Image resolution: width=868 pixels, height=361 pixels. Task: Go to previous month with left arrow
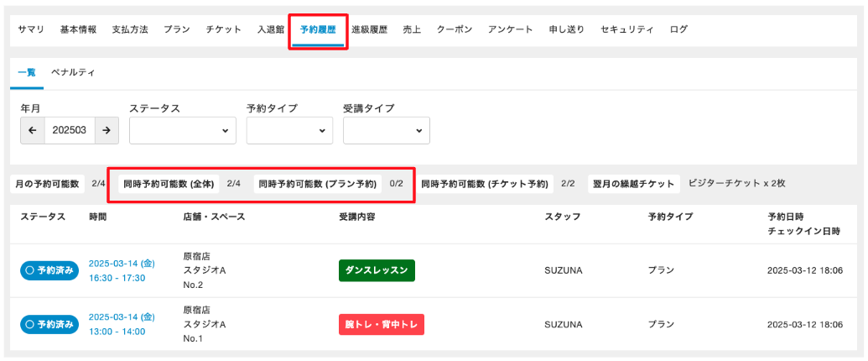[x=32, y=130]
